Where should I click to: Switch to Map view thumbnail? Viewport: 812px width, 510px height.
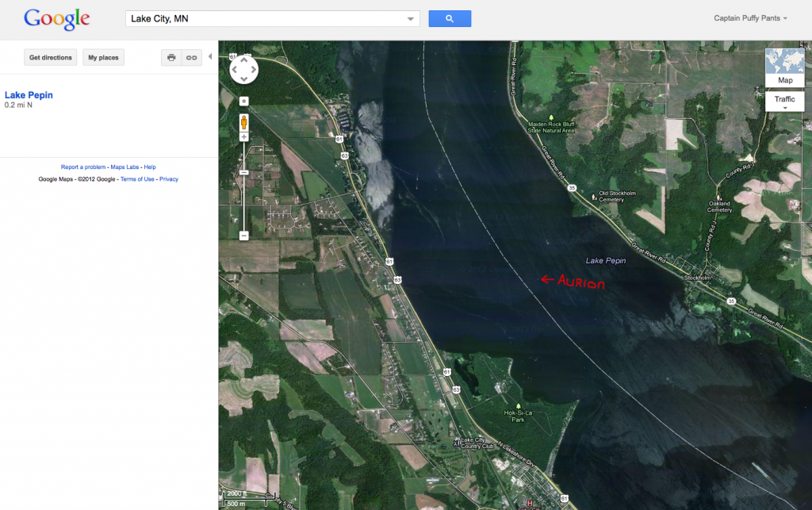point(784,67)
